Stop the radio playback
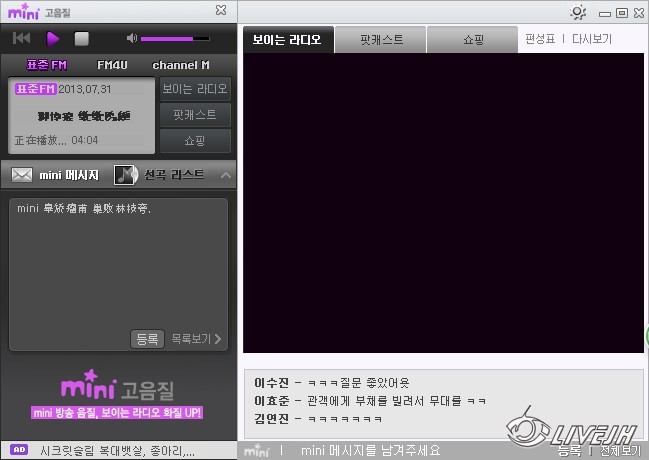Screen dimensions: 649x460 click(82, 39)
